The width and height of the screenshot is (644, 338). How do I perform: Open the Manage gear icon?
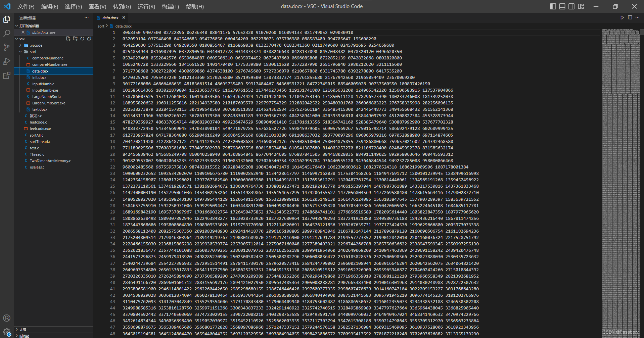point(7,332)
